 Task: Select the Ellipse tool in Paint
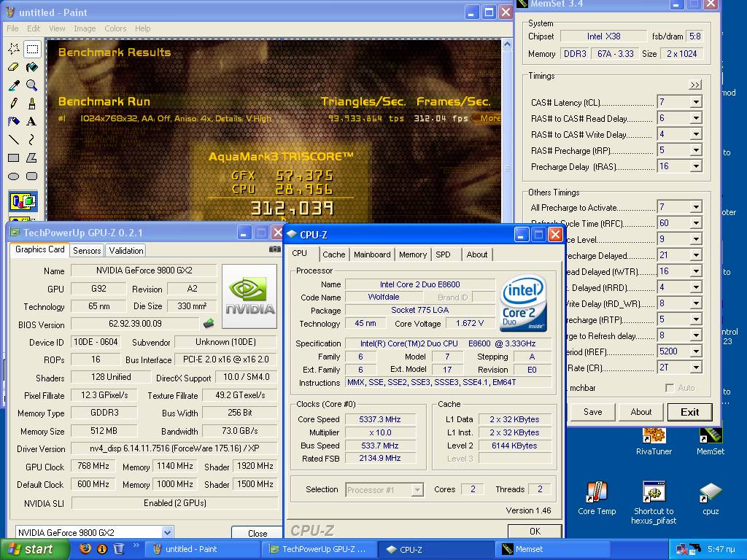14,176
